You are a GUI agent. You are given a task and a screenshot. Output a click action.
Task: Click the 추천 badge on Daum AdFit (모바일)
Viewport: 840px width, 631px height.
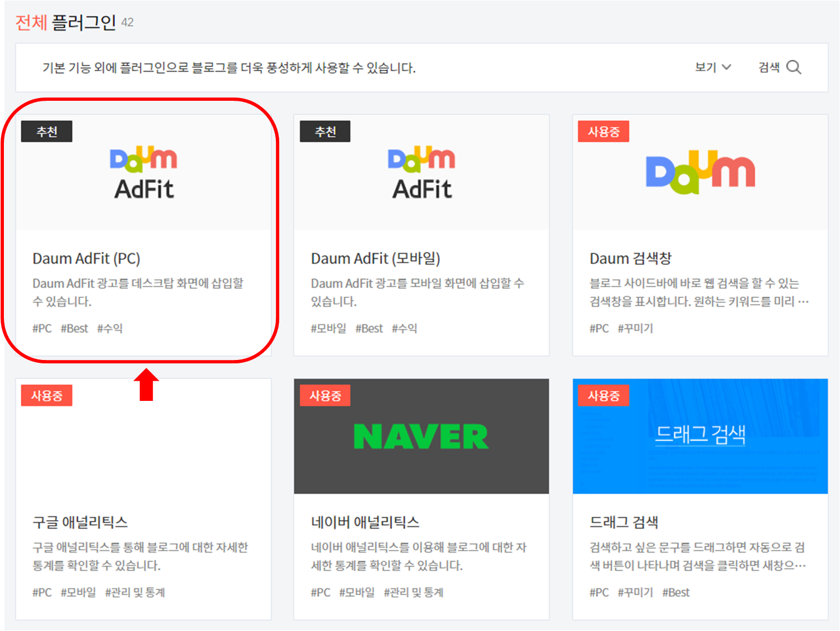click(x=325, y=132)
